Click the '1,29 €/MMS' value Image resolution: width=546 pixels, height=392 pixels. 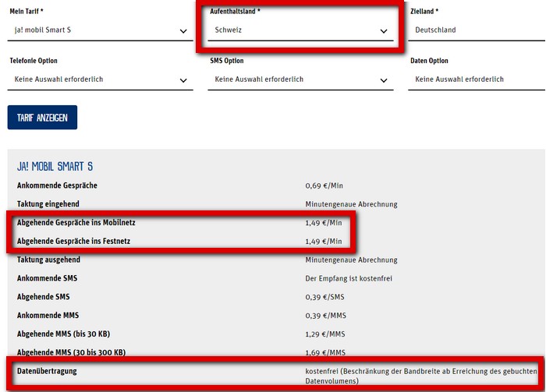[325, 334]
